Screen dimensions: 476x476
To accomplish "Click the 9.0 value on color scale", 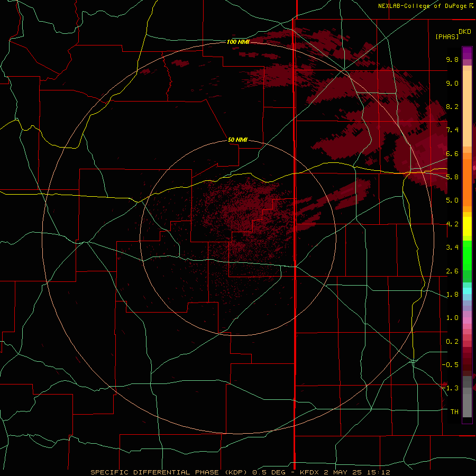I will click(452, 83).
